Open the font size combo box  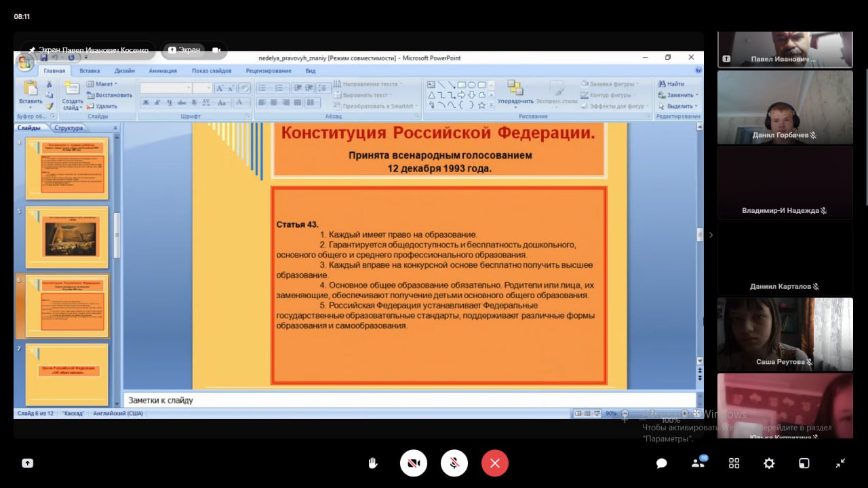(x=202, y=88)
